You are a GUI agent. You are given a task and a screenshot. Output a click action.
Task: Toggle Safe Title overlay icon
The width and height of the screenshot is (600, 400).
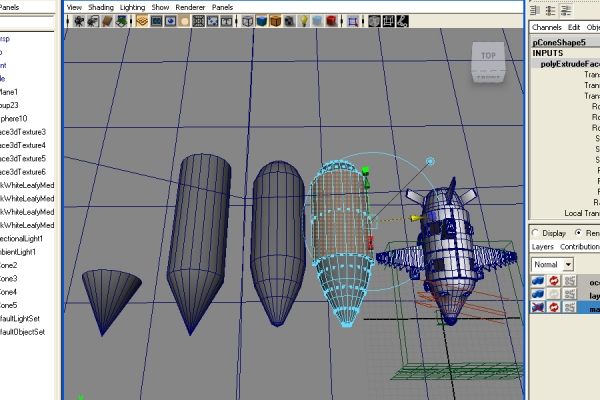pos(227,21)
